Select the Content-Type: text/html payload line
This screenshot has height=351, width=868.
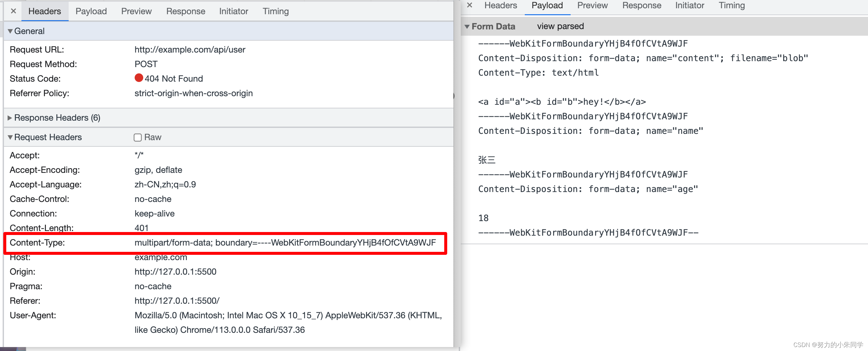tap(538, 73)
